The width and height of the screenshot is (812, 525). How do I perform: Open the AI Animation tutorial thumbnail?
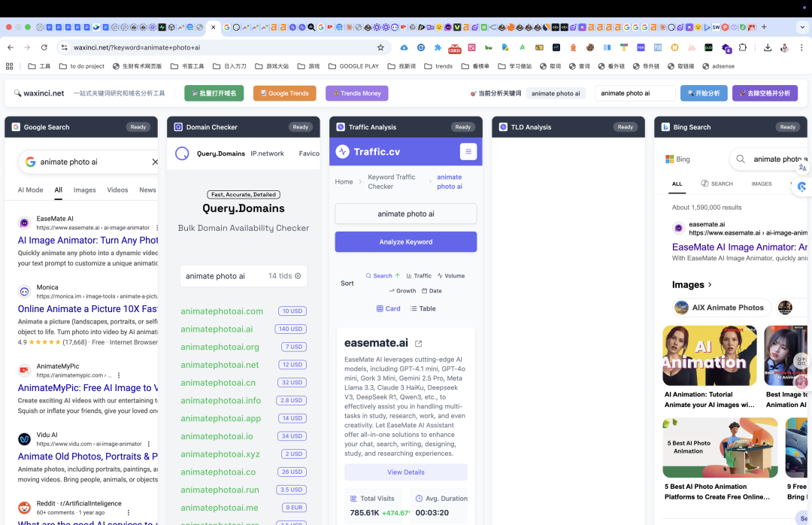pyautogui.click(x=710, y=356)
